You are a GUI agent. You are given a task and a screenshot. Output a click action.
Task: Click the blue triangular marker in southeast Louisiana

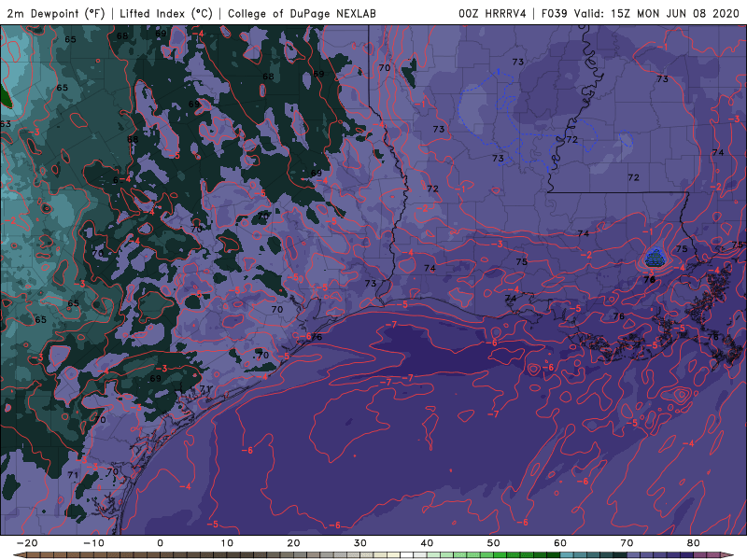[655, 258]
